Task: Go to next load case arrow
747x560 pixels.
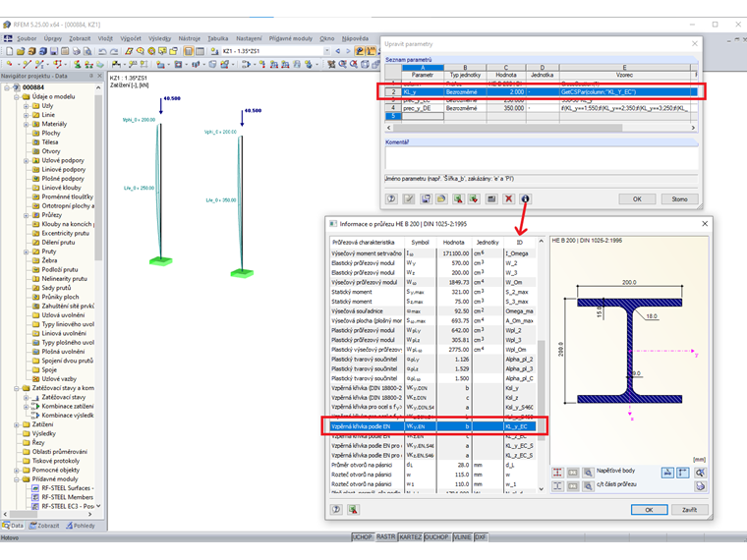Action: [348, 51]
